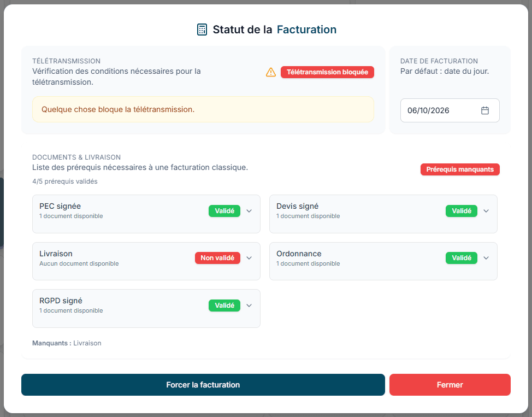Click the Validé badge on RGPD signé
This screenshot has height=417, width=532.
pyautogui.click(x=224, y=306)
